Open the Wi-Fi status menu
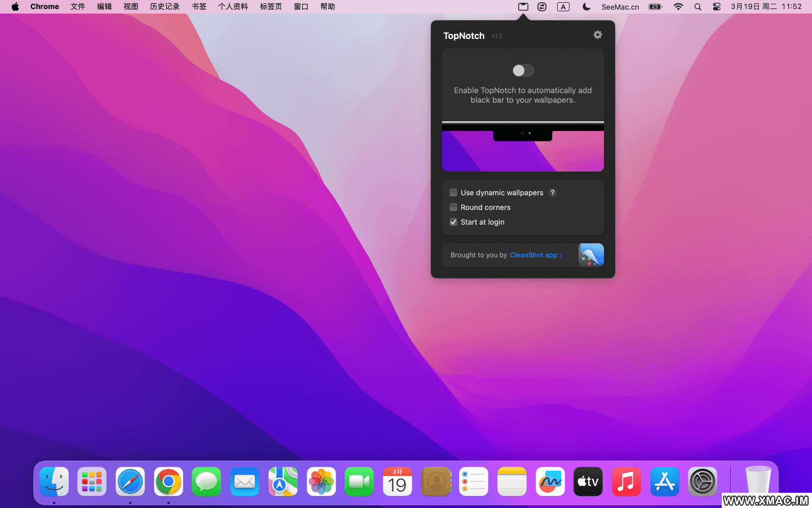Image resolution: width=812 pixels, height=508 pixels. point(678,7)
